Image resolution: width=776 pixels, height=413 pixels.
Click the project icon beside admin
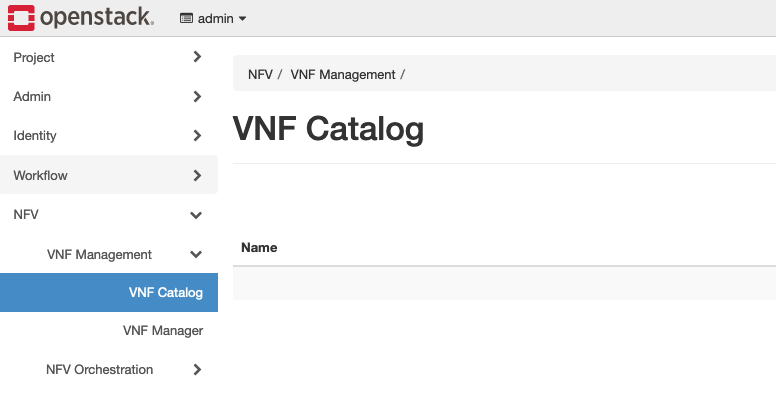186,19
